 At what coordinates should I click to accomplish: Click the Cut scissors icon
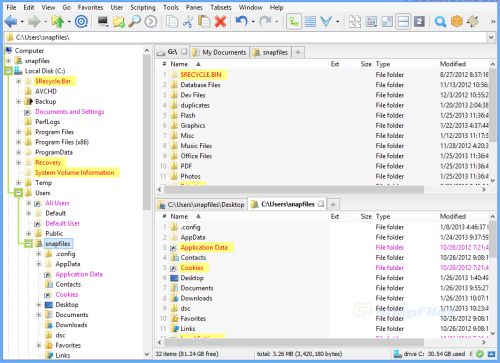coord(188,22)
